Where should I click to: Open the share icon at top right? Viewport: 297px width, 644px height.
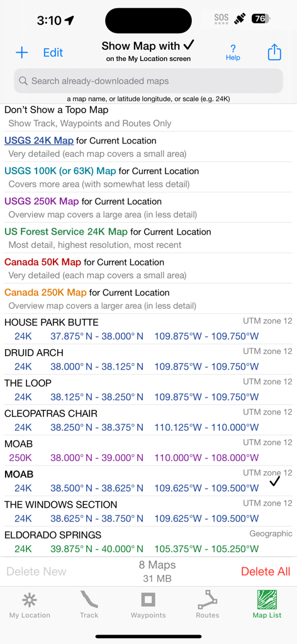[274, 52]
